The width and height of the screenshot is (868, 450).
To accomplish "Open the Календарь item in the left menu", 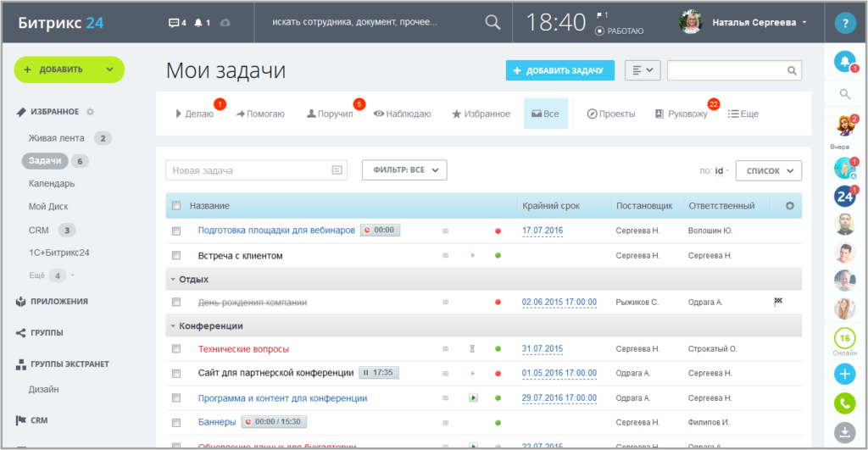I will click(52, 184).
